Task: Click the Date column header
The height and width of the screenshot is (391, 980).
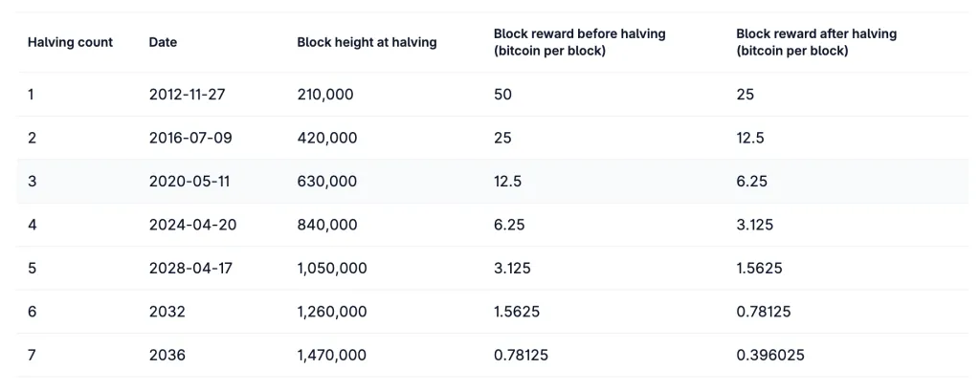Action: point(163,42)
